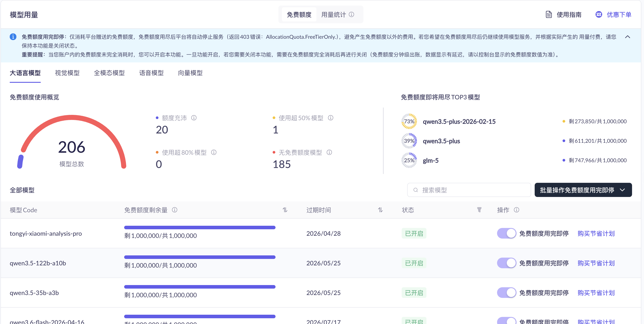The width and height of the screenshot is (644, 324).
Task: Click the info icon beside 用量统计
Action: coord(351,15)
